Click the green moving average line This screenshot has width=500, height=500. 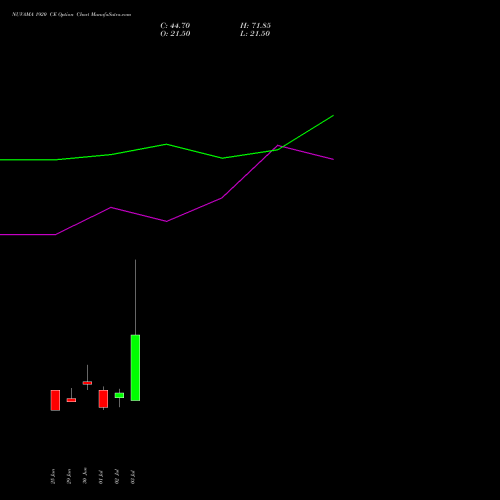tap(167, 145)
